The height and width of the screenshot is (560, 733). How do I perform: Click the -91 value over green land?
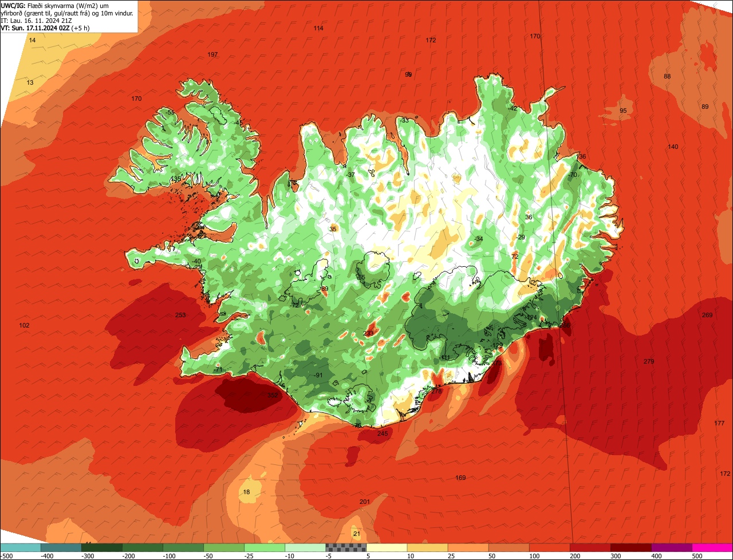[318, 375]
